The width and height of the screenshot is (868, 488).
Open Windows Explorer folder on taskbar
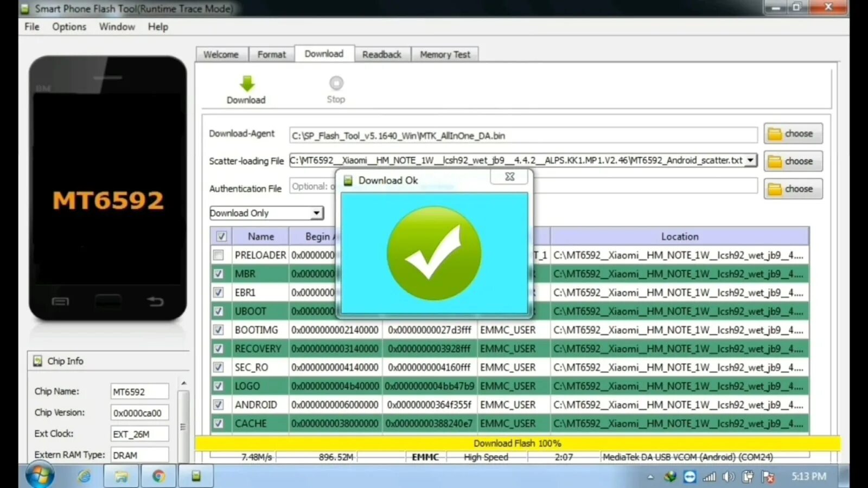pyautogui.click(x=122, y=476)
